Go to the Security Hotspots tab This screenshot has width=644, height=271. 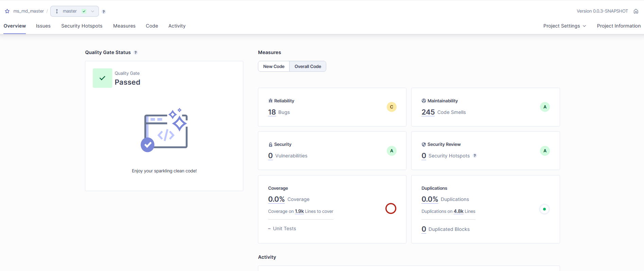(x=82, y=26)
